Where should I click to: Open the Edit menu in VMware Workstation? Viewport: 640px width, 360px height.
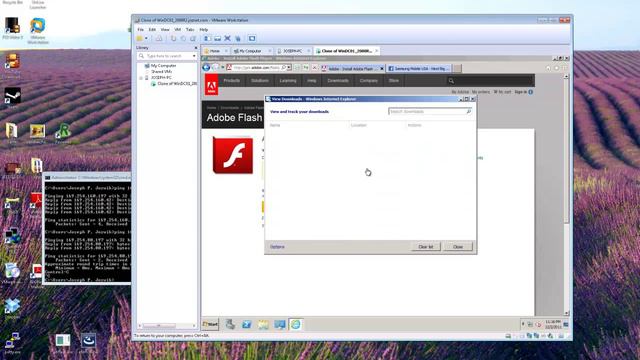click(x=152, y=30)
